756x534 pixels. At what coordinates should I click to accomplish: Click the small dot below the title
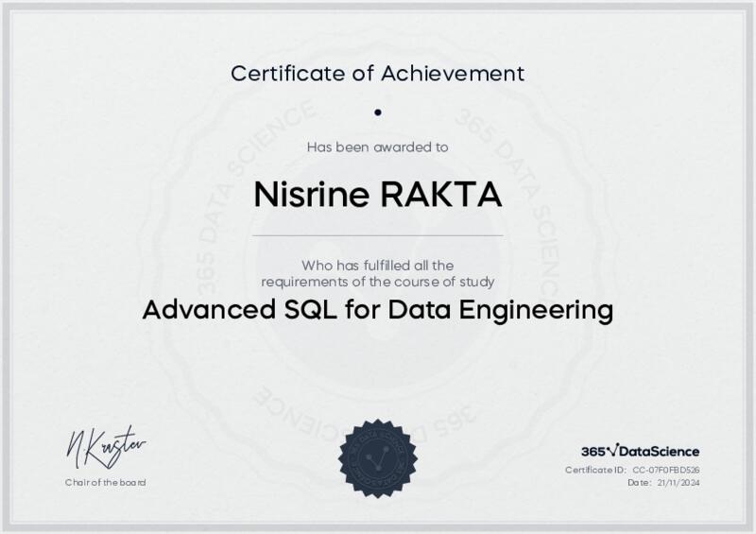377,112
